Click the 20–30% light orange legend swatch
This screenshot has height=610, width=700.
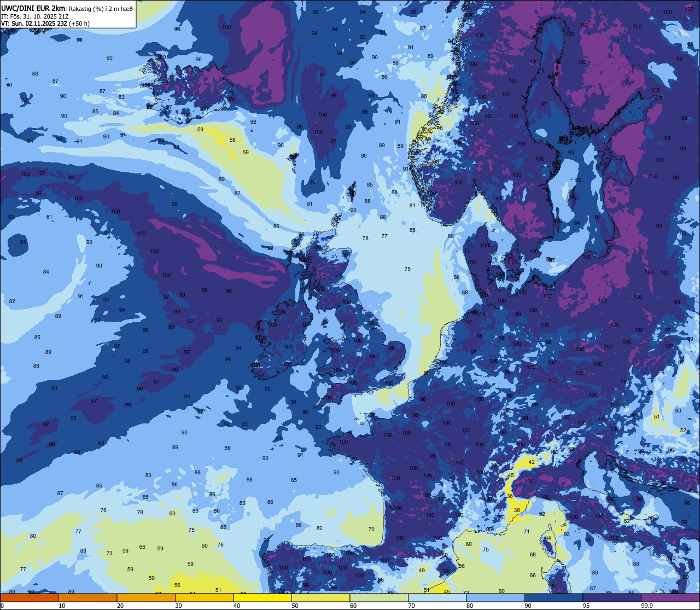pyautogui.click(x=146, y=598)
